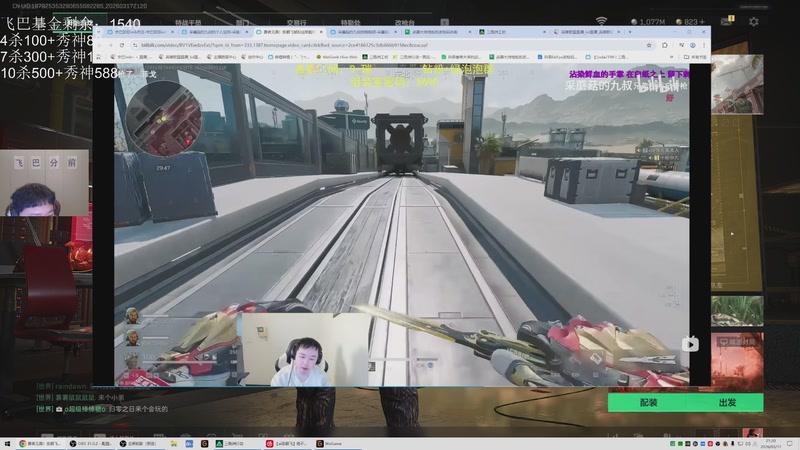Switch to the 三角洲工坊 browser tab
Viewport: 800px width, 450px height.
pyautogui.click(x=513, y=32)
